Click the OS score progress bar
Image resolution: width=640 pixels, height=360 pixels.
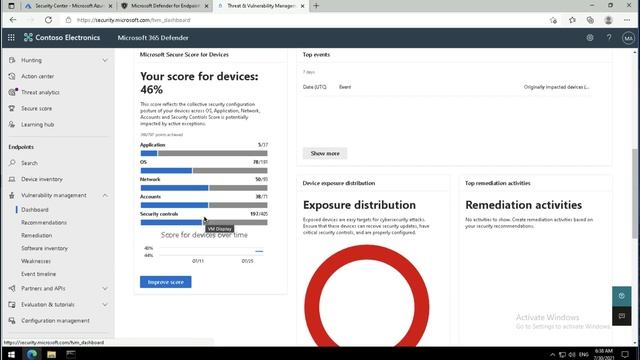pos(204,171)
